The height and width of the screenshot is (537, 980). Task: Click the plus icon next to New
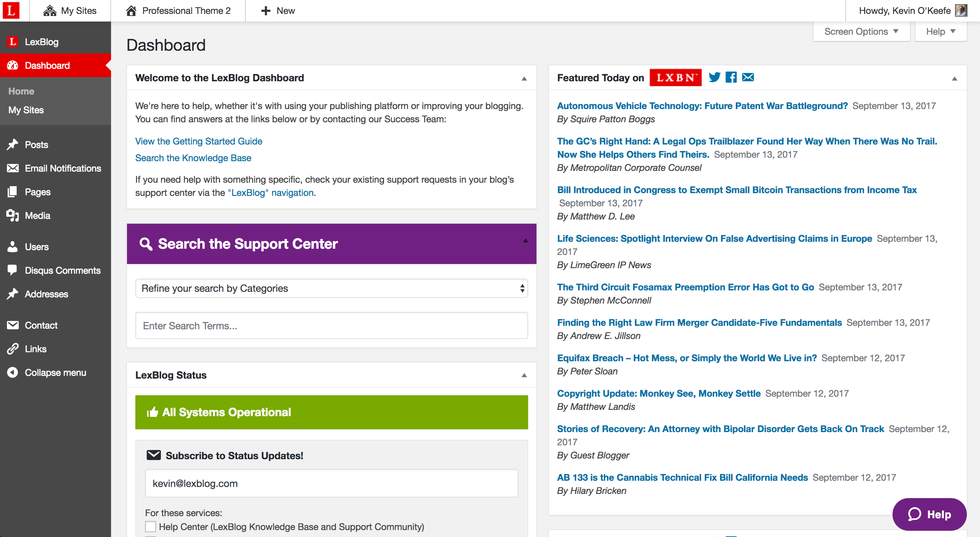(x=266, y=11)
